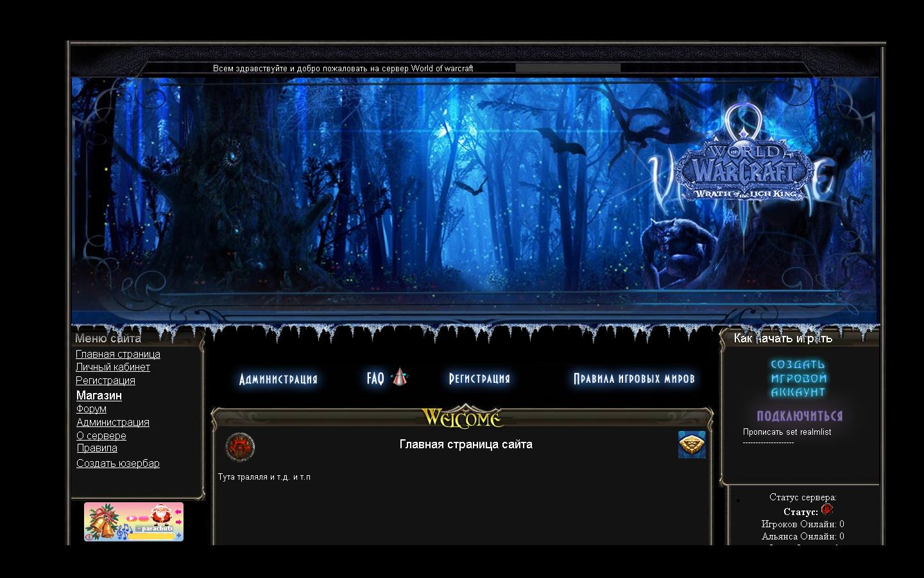The width and height of the screenshot is (924, 578).
Task: Open О сервере link
Action: click(x=101, y=435)
